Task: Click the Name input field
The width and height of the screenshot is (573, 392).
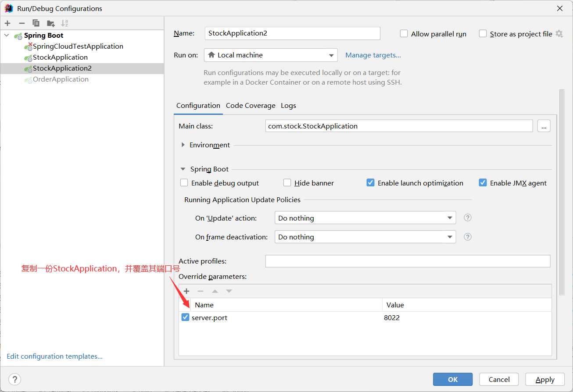Action: (x=293, y=33)
